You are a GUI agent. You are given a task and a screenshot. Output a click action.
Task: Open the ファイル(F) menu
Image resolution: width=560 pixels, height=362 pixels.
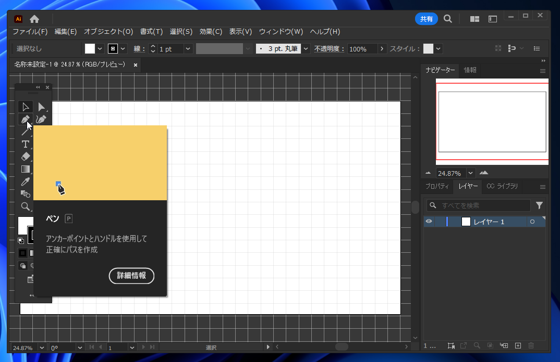[30, 32]
